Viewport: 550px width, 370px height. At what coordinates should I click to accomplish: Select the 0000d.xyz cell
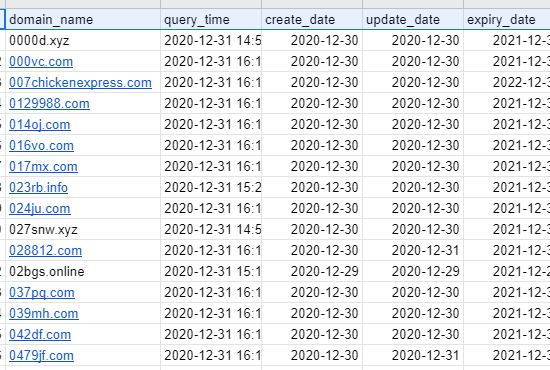point(83,40)
